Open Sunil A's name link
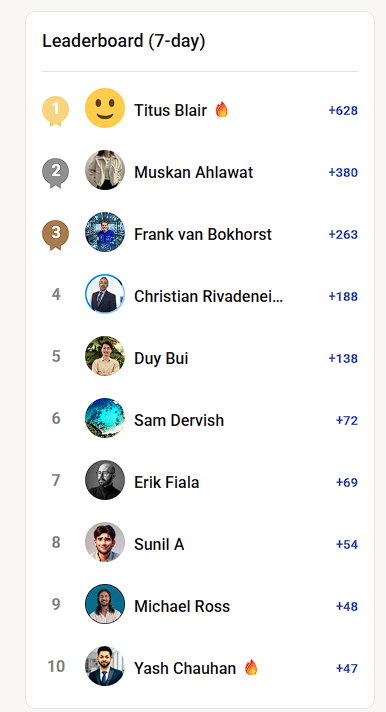 [159, 544]
